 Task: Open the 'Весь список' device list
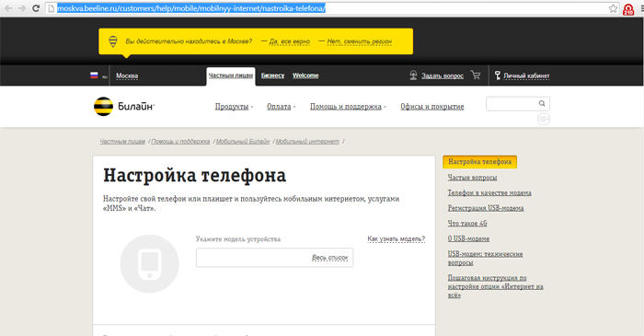coord(329,258)
